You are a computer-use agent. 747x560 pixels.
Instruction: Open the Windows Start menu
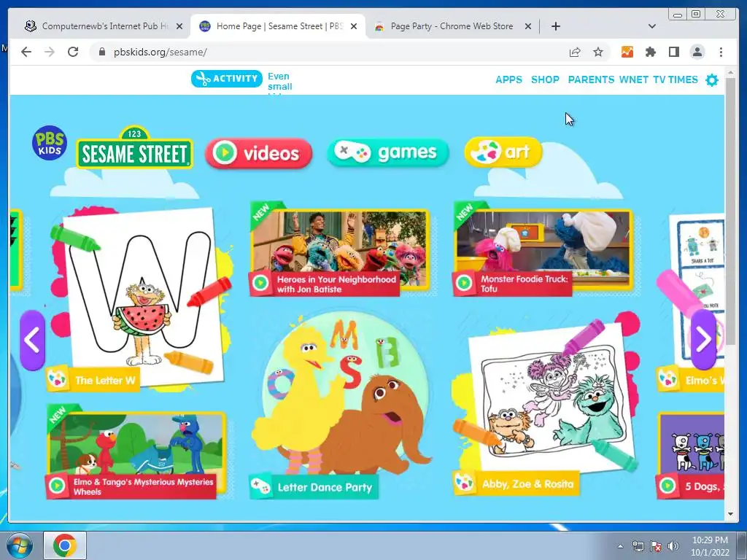[x=19, y=545]
